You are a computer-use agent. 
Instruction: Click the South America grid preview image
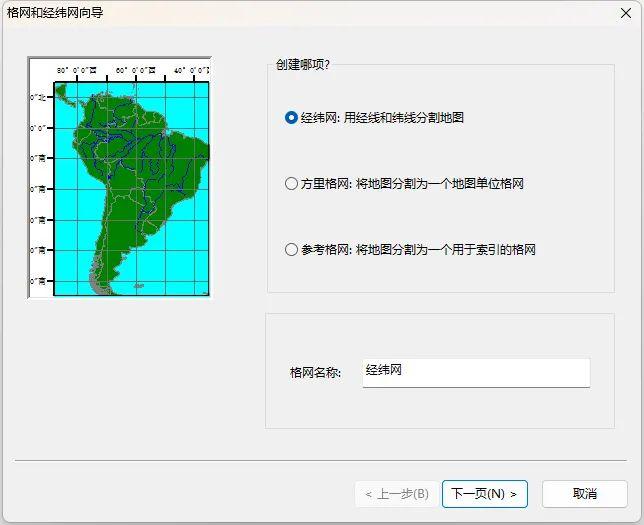point(120,177)
